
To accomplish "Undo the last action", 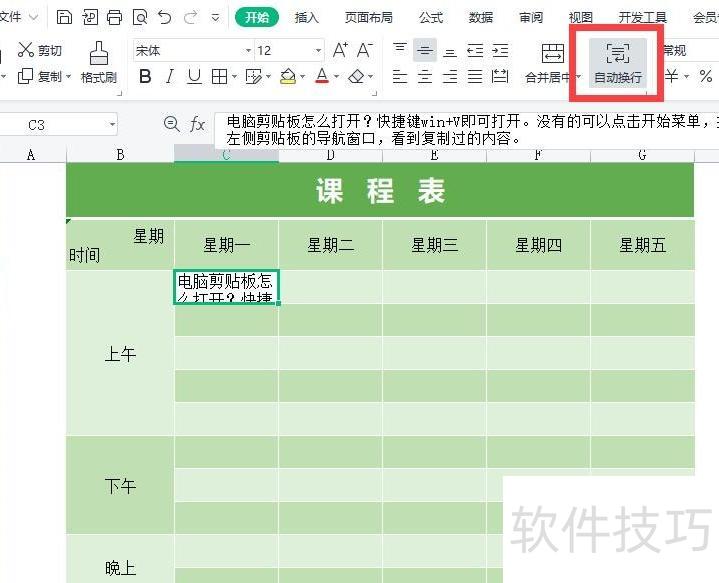I will 165,17.
